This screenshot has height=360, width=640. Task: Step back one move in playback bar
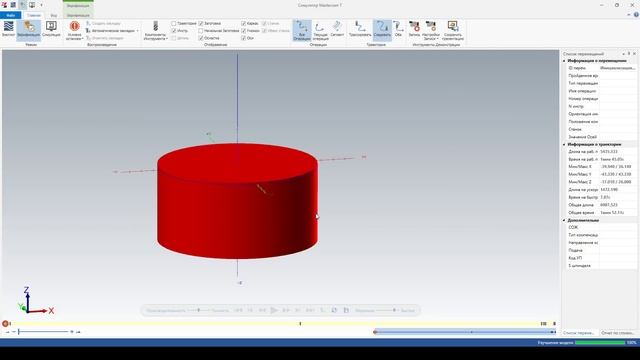tap(262, 311)
